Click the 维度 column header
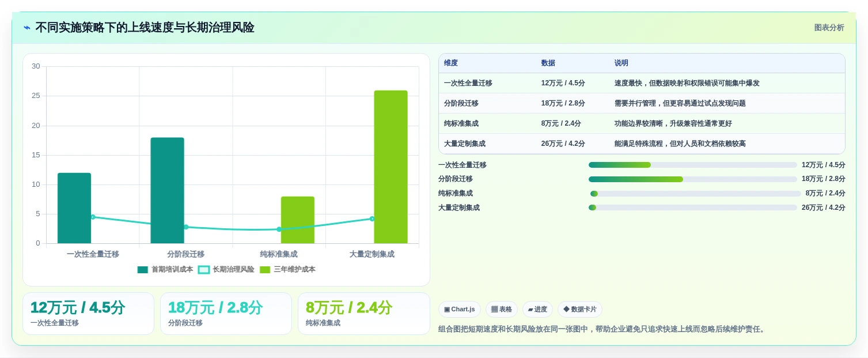Image resolution: width=868 pixels, height=358 pixels. coord(451,63)
